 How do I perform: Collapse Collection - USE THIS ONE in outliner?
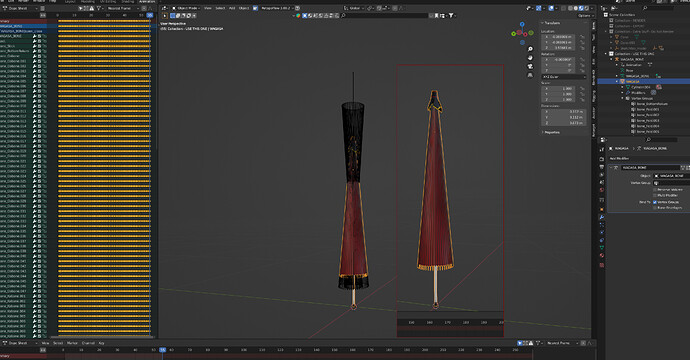pos(606,54)
